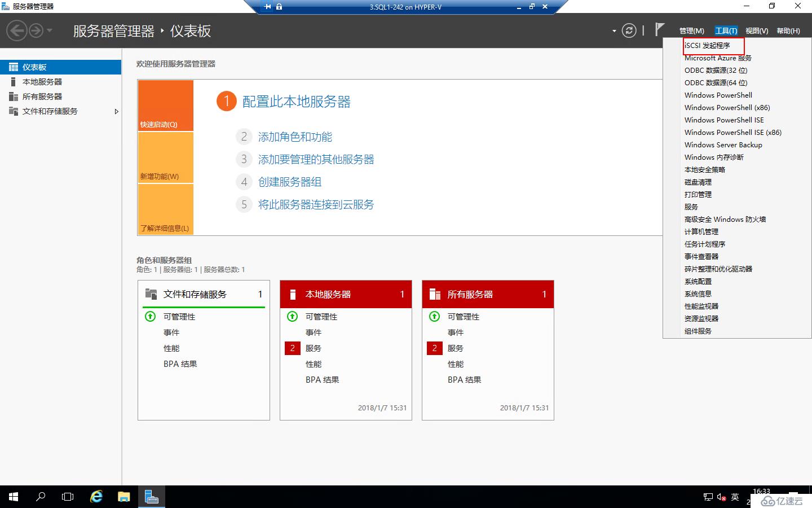Click the forward navigation arrow
The image size is (812, 508).
click(36, 30)
